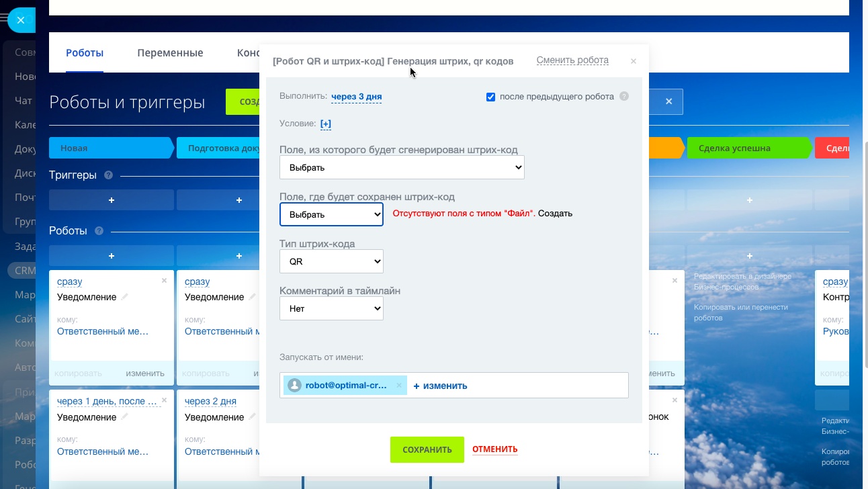This screenshot has height=489, width=868.
Task: Click the 'Роботы и триггеры' heading
Action: [127, 102]
